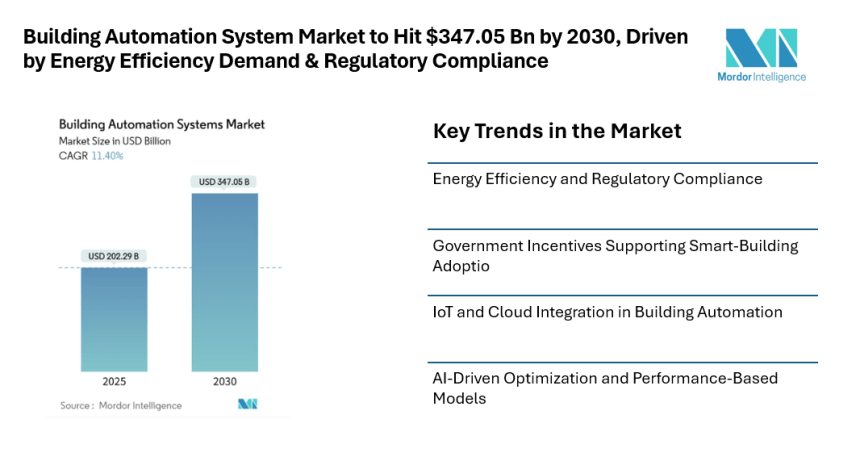Click the Key Trends in the Market heading
860x457 pixels.
pos(557,131)
